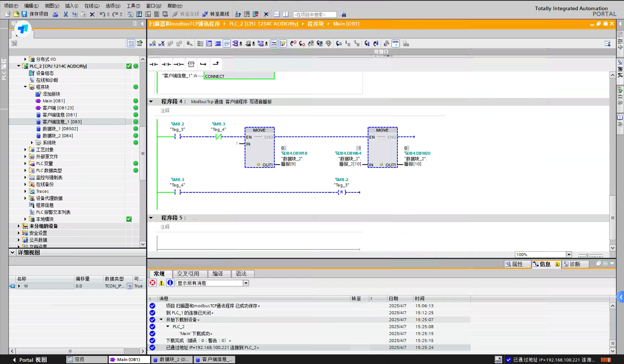
Task: Switch to Portal 视图
Action: coord(30,359)
